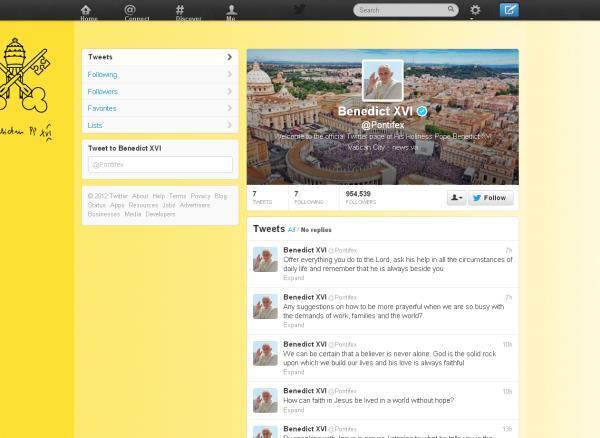Screen dimensions: 600x438
Task: Open the About footer link
Action: 140,196
